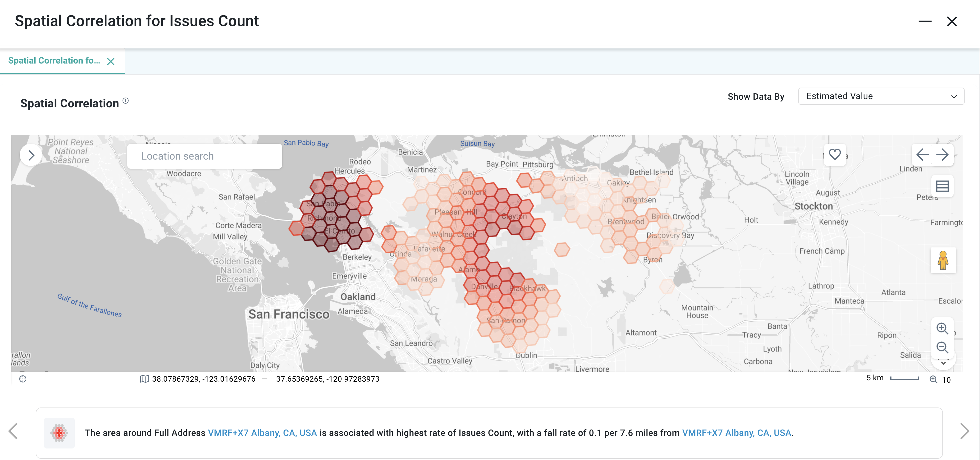Click the last VMRF+X7 Albany link
This screenshot has height=460, width=980.
pyautogui.click(x=736, y=433)
